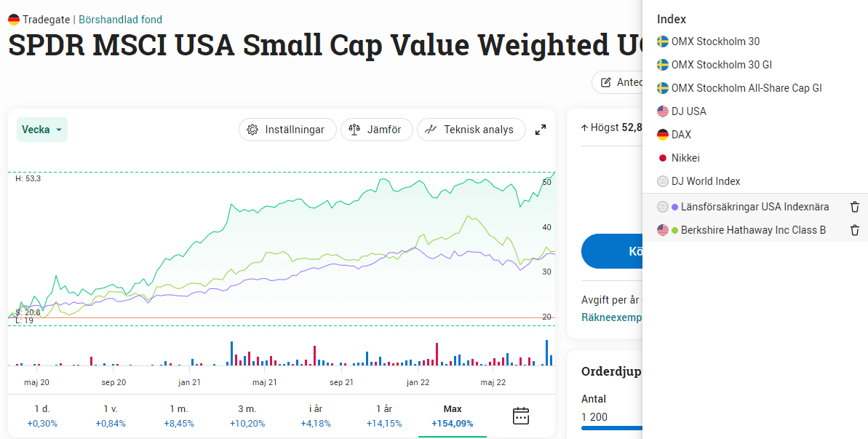Pick Nikkei index for comparison

(685, 158)
